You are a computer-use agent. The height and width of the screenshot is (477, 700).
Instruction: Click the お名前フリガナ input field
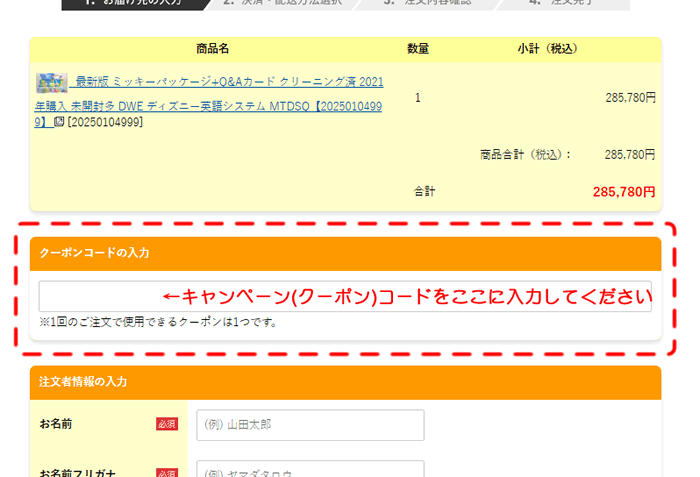pyautogui.click(x=310, y=470)
